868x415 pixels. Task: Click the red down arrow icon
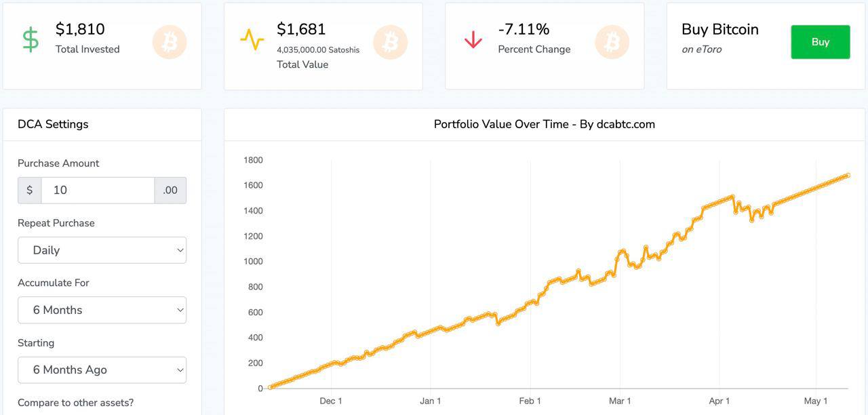[473, 40]
